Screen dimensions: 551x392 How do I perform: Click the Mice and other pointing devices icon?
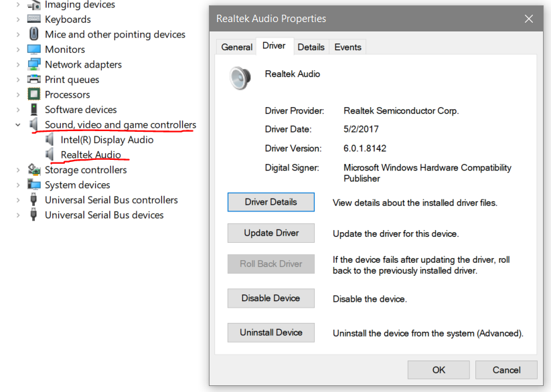[33, 34]
